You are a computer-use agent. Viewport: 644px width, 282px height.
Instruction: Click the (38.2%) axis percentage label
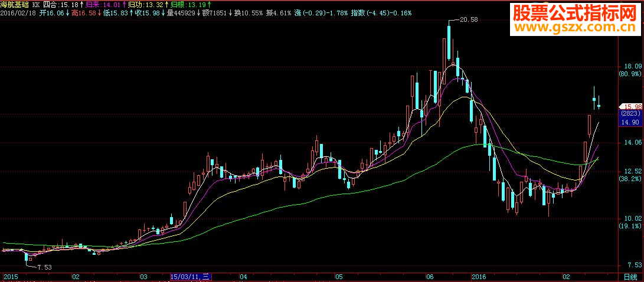click(630, 179)
